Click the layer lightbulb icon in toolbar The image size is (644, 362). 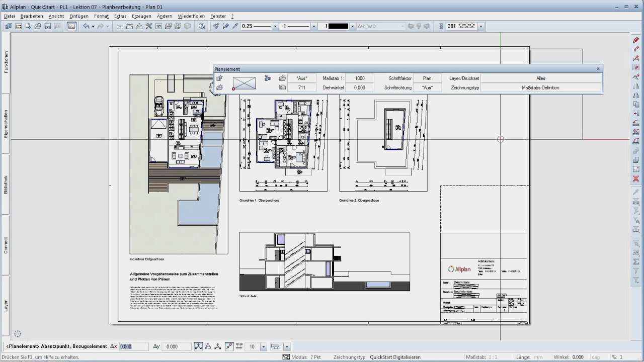click(x=419, y=26)
